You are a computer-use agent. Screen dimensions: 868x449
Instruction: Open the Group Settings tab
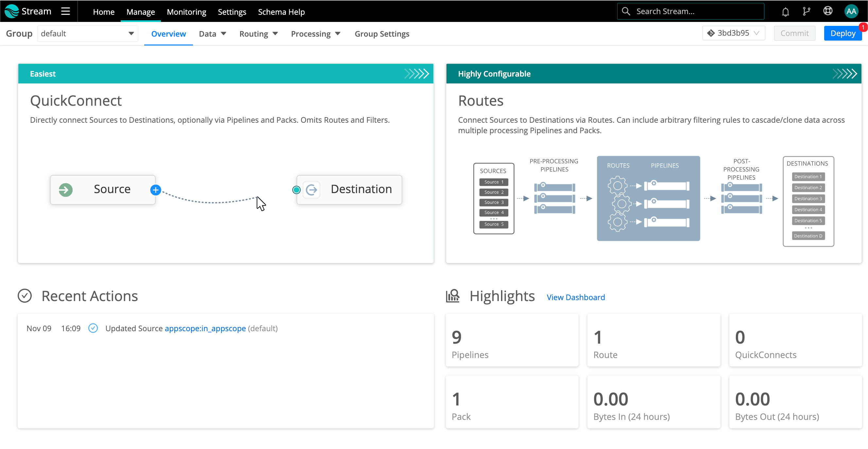pyautogui.click(x=382, y=34)
